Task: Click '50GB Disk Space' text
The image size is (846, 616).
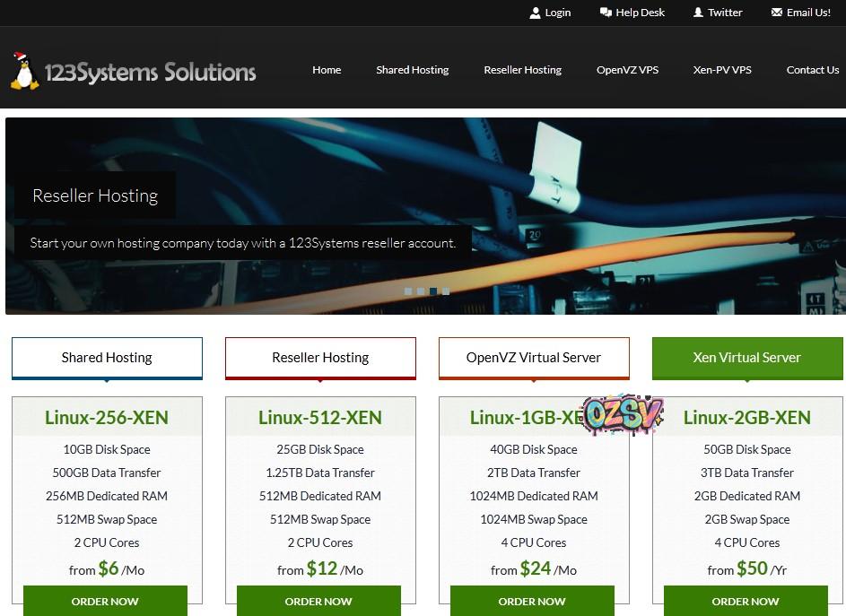Action: pos(747,449)
